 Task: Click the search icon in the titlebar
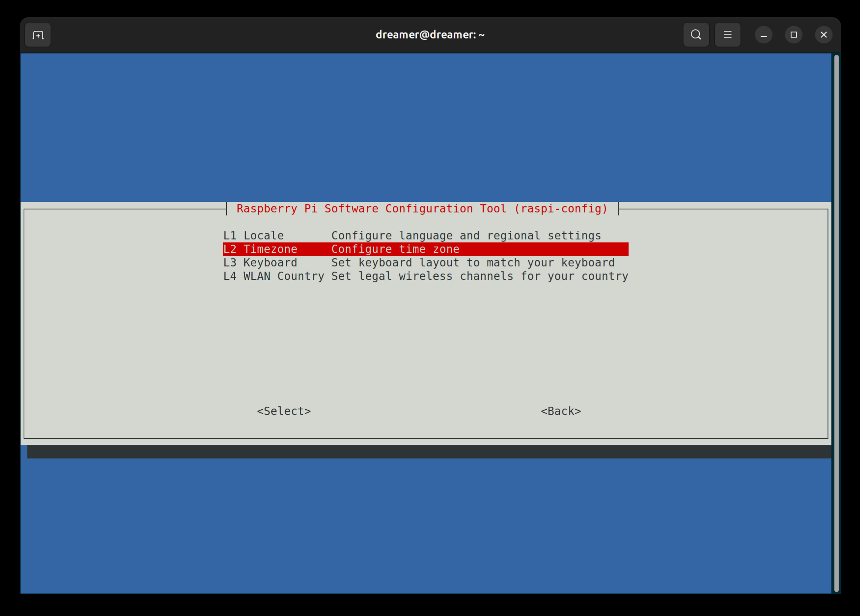click(695, 35)
